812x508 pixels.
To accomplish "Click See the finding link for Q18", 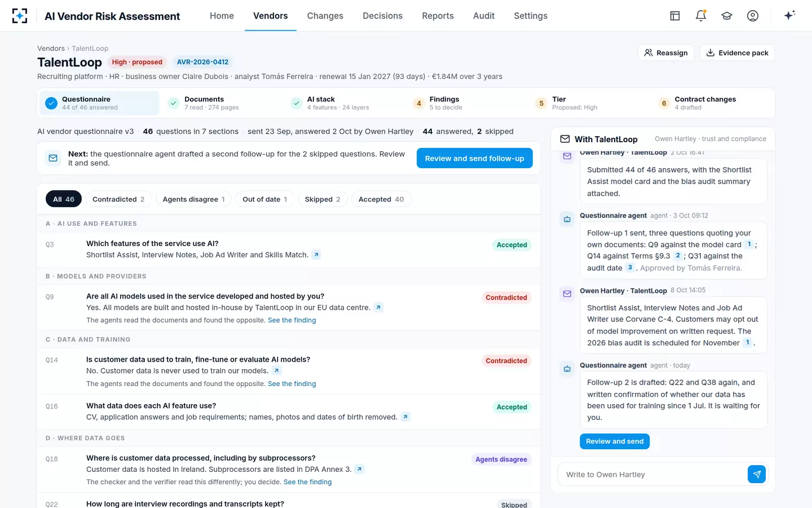I will pyautogui.click(x=307, y=482).
